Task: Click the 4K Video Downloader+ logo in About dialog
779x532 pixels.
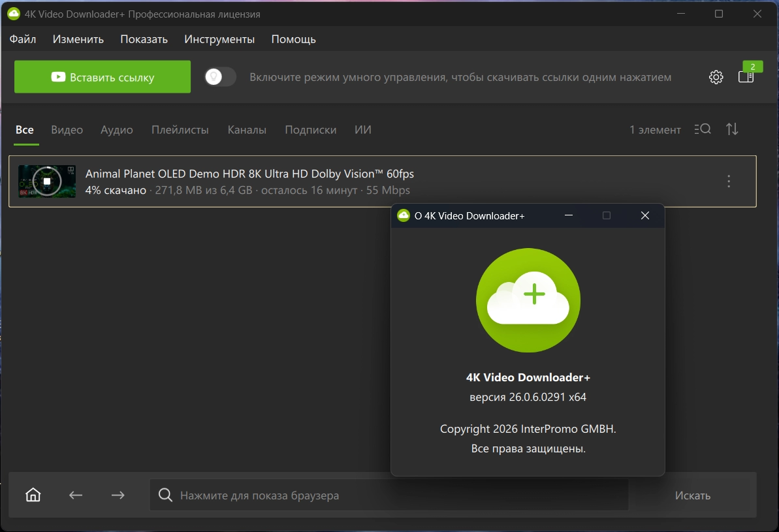Action: point(528,300)
